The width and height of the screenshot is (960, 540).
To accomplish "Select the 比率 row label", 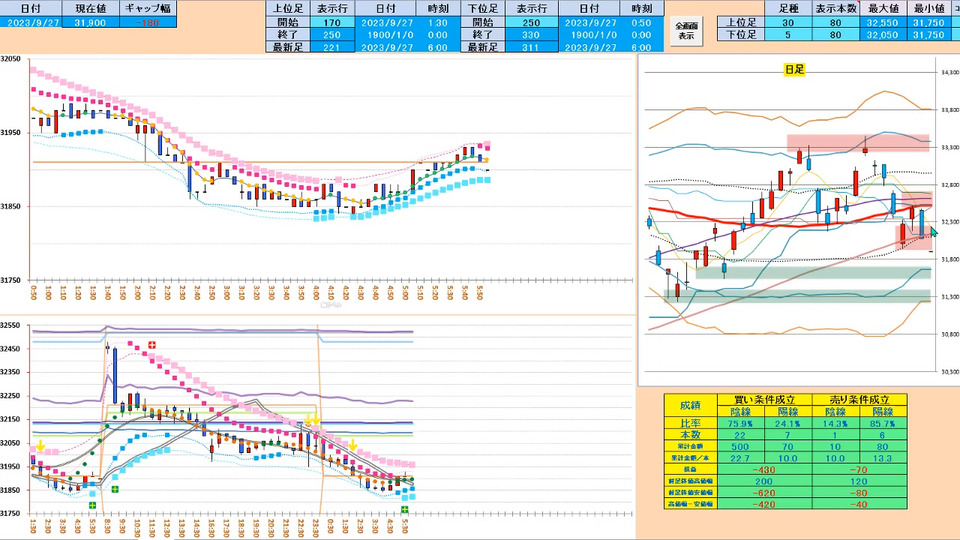I will coord(689,423).
